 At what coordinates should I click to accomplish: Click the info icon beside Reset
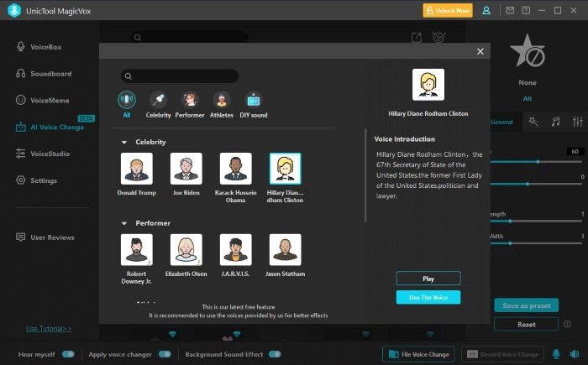tap(567, 324)
